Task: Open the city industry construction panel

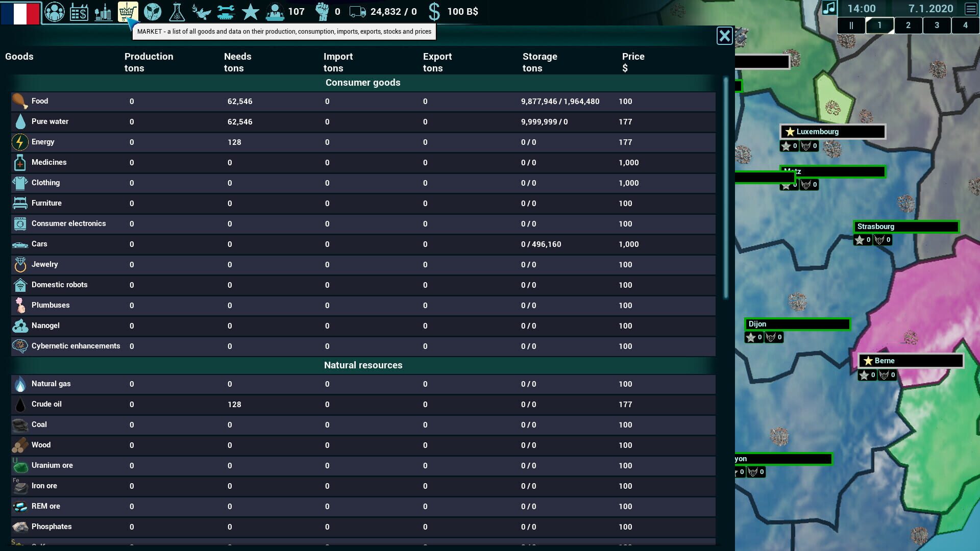Action: [x=104, y=11]
